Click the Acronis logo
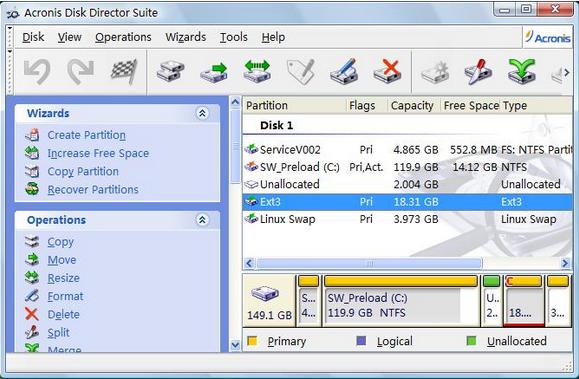The width and height of the screenshot is (579, 379). pos(548,37)
